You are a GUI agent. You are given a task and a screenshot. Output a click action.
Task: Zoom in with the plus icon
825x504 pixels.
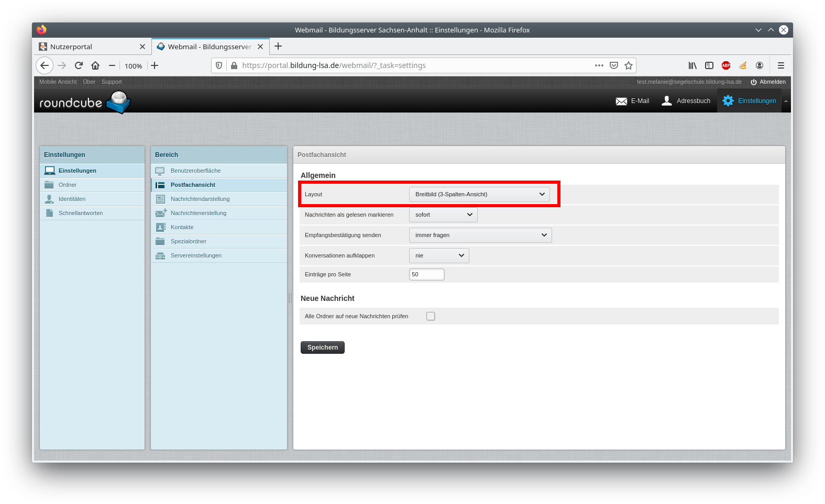point(155,65)
